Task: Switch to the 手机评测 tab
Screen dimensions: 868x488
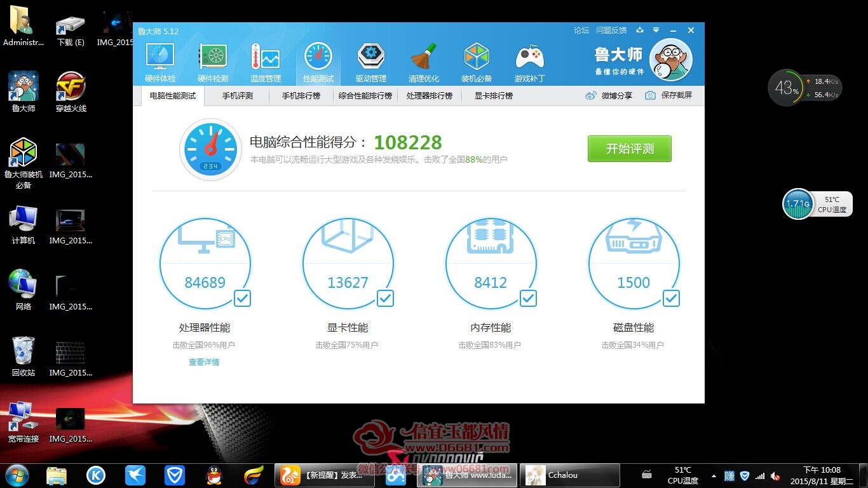Action: click(238, 96)
